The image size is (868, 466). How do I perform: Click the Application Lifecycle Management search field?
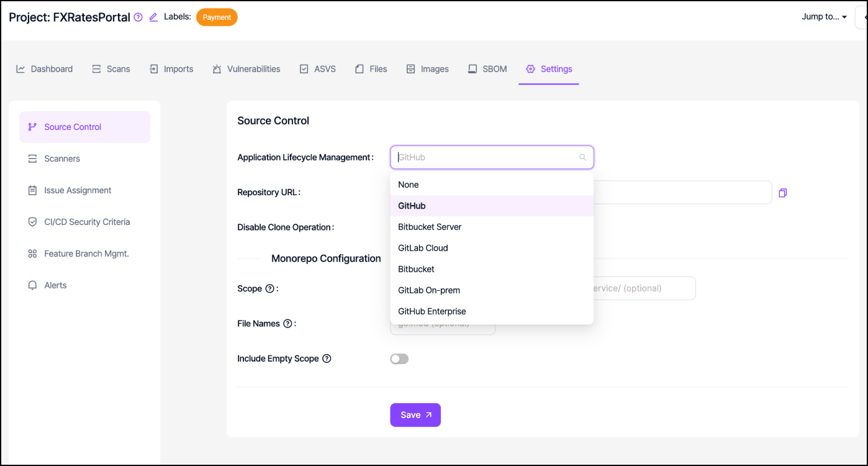484,158
